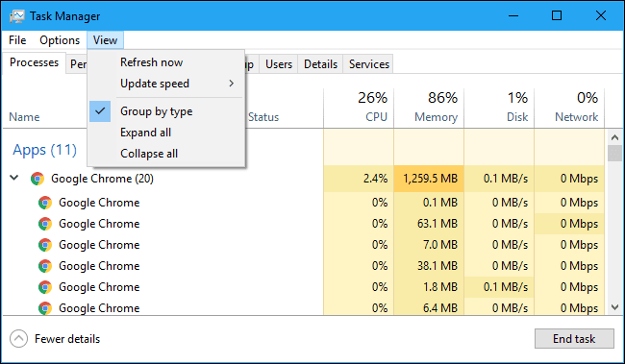Image resolution: width=625 pixels, height=364 pixels.
Task: Click the scrollbar down arrow
Action: pos(614,307)
